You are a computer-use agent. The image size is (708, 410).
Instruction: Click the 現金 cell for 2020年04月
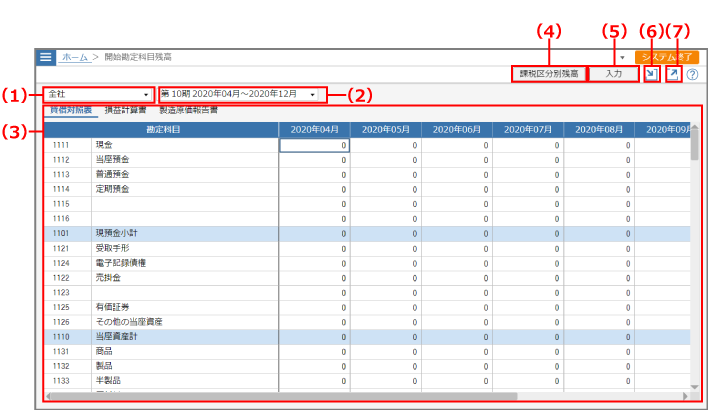pyautogui.click(x=313, y=145)
